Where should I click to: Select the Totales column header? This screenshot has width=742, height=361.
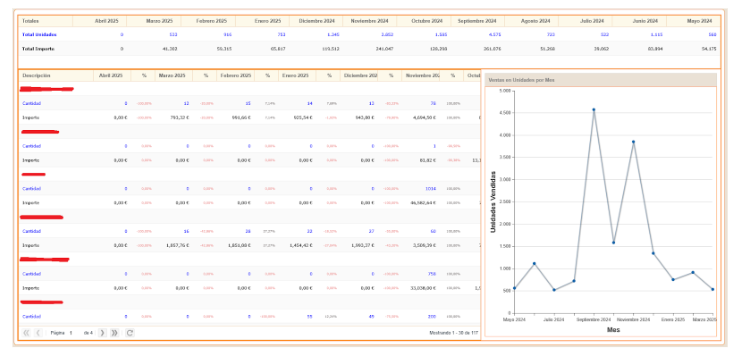pos(45,21)
